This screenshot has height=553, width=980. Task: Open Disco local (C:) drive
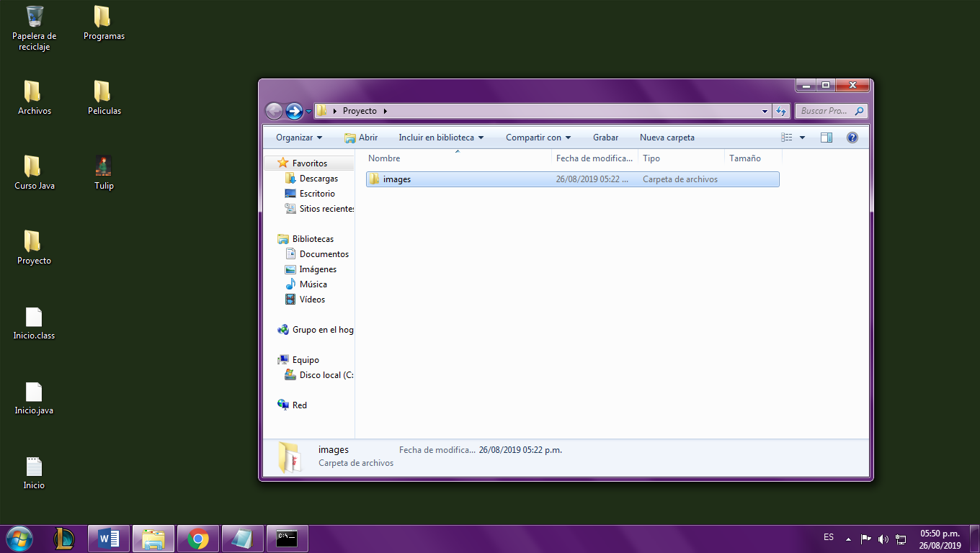coord(319,375)
